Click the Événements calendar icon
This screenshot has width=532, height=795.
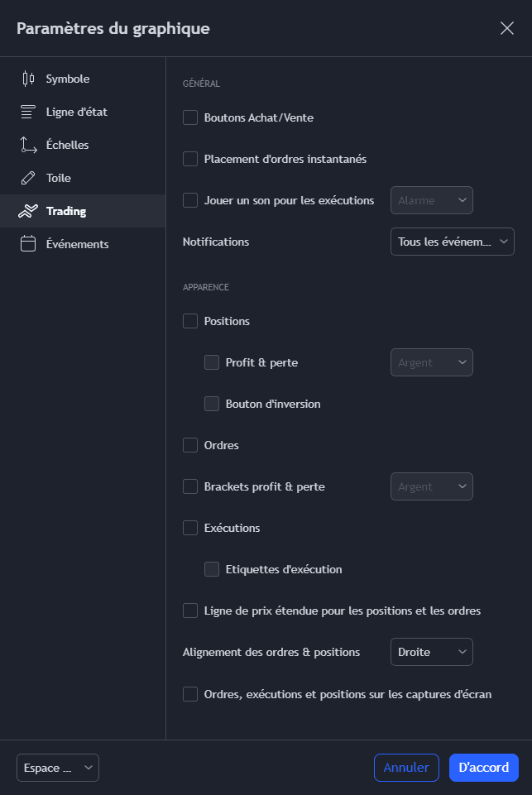tap(28, 244)
